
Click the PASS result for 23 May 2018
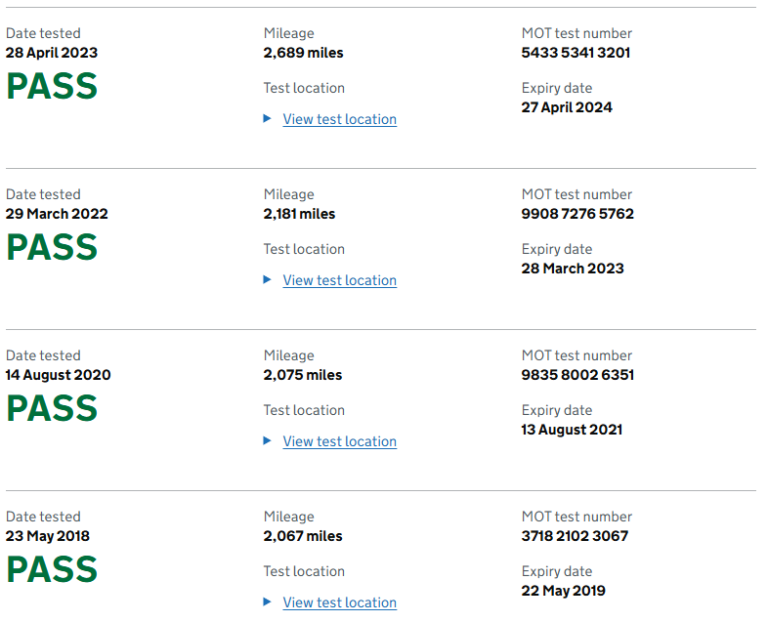(x=52, y=569)
